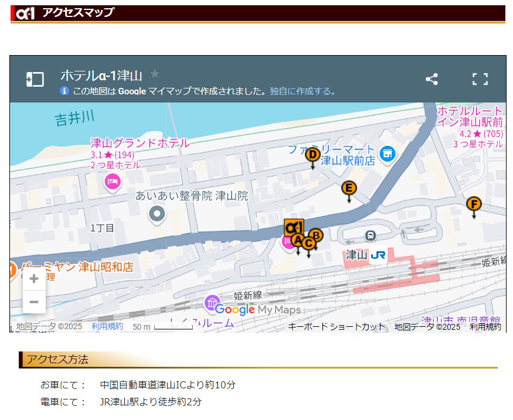Select map marker B

317,235
